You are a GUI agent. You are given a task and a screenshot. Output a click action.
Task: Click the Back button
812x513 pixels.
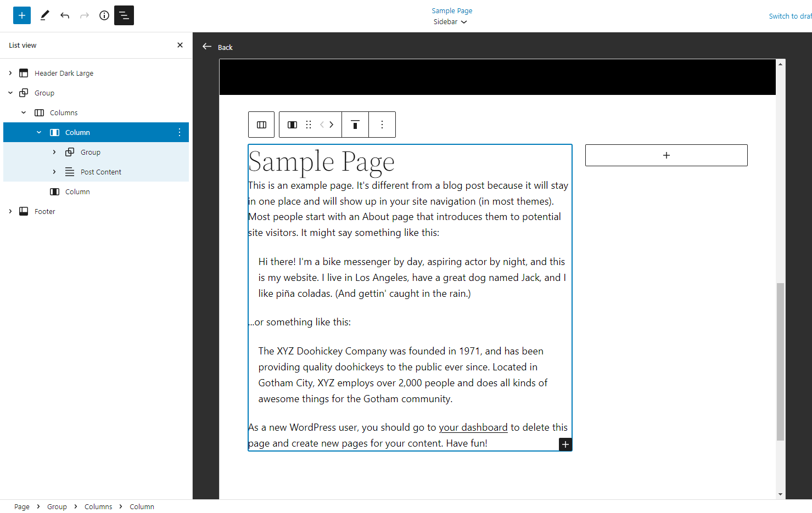tap(218, 47)
